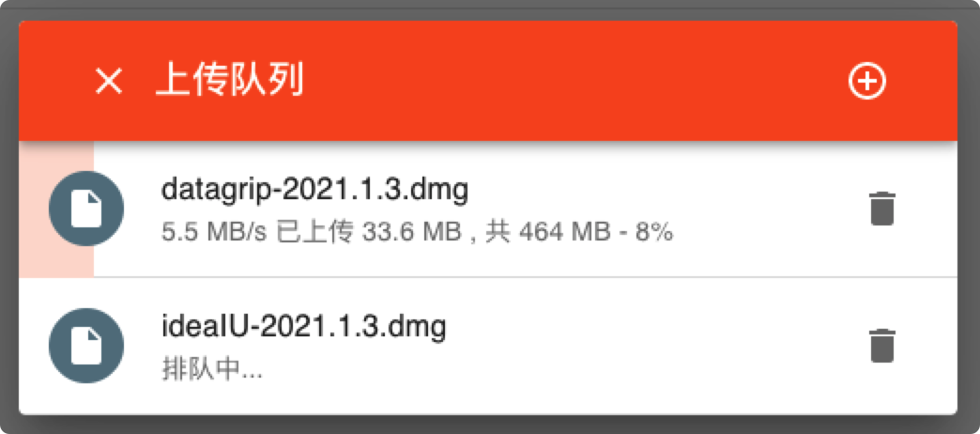The width and height of the screenshot is (980, 434).
Task: Close the 上传队列 upload queue panel
Action: (109, 82)
